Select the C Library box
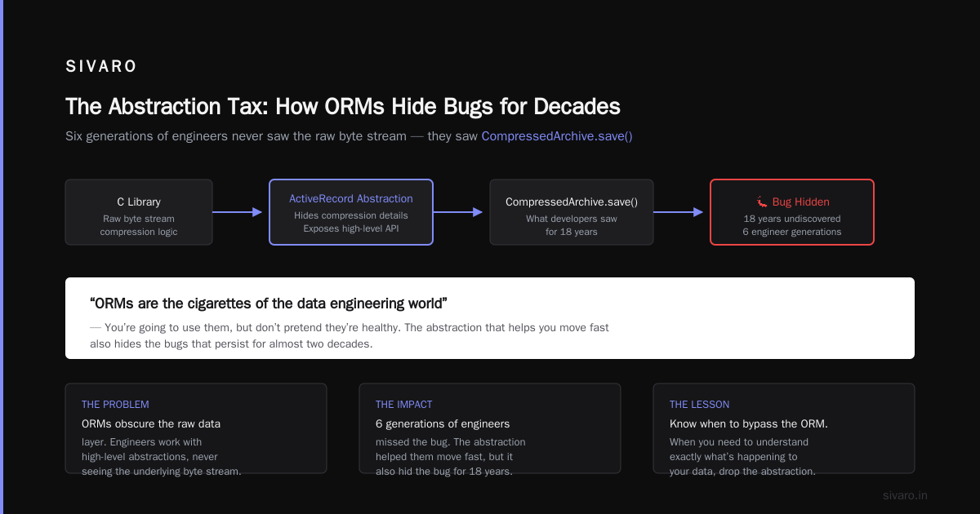This screenshot has height=514, width=980. pyautogui.click(x=139, y=212)
